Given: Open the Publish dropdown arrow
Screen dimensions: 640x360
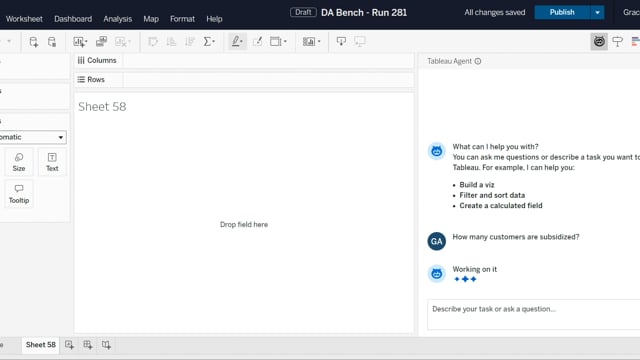Looking at the screenshot, I should [597, 12].
